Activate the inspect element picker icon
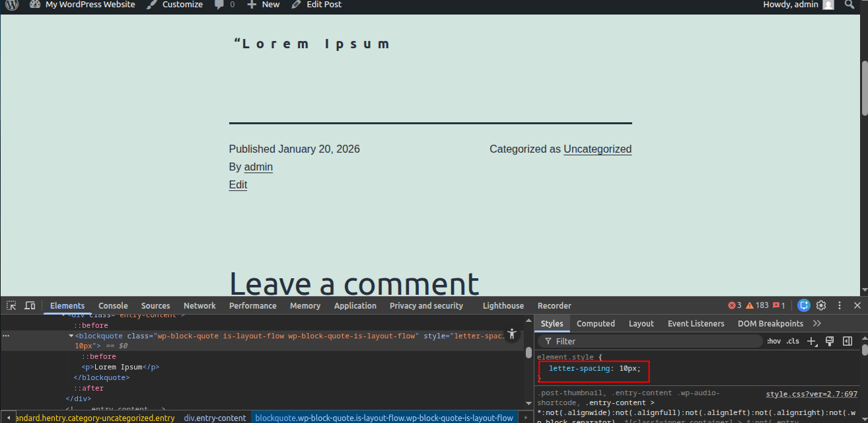 click(x=11, y=305)
